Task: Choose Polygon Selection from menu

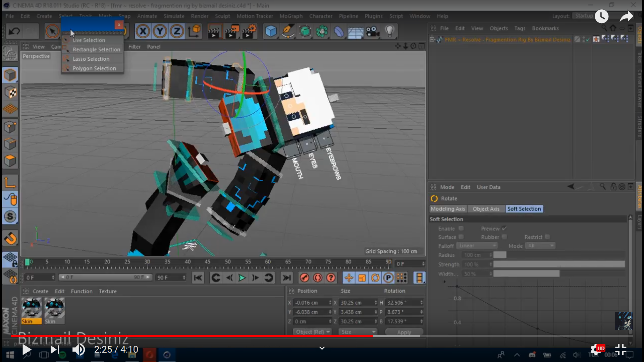Action: 94,68
